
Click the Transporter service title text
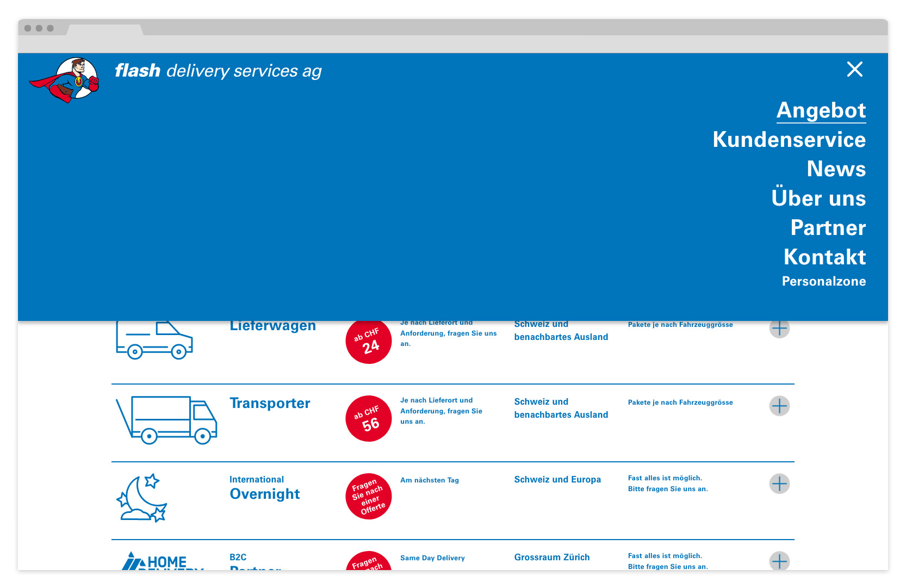click(270, 403)
